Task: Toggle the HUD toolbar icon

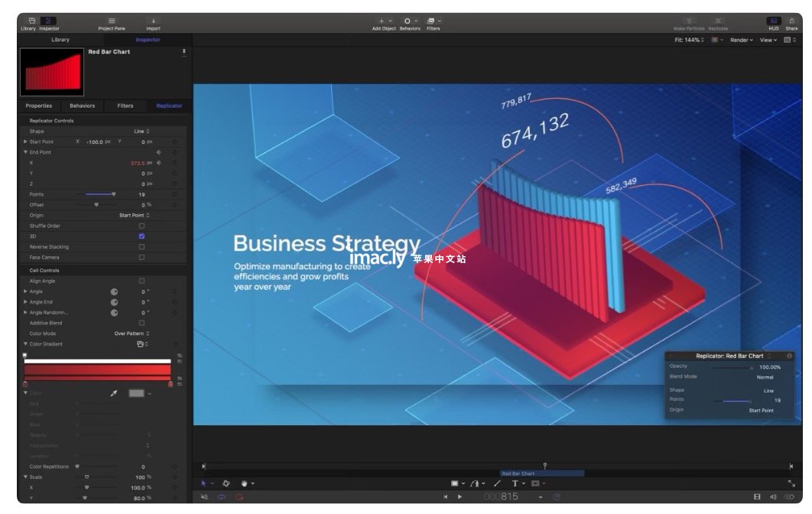Action: click(774, 21)
